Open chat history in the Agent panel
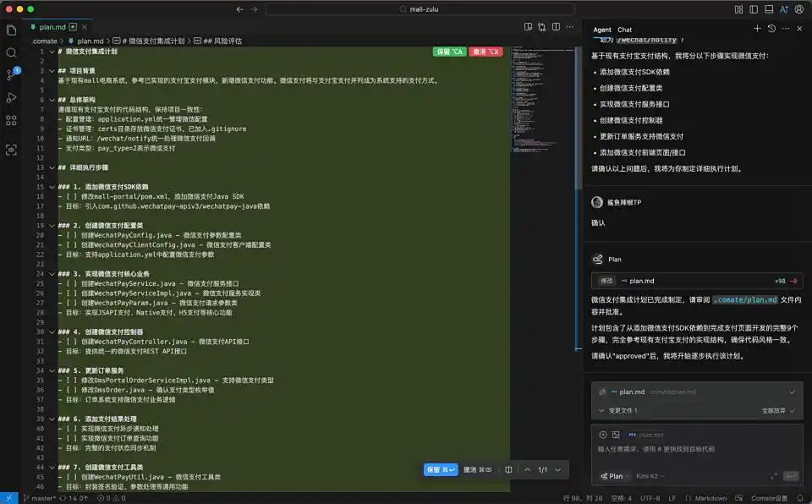Image resolution: width=812 pixels, height=504 pixels. coord(771,28)
